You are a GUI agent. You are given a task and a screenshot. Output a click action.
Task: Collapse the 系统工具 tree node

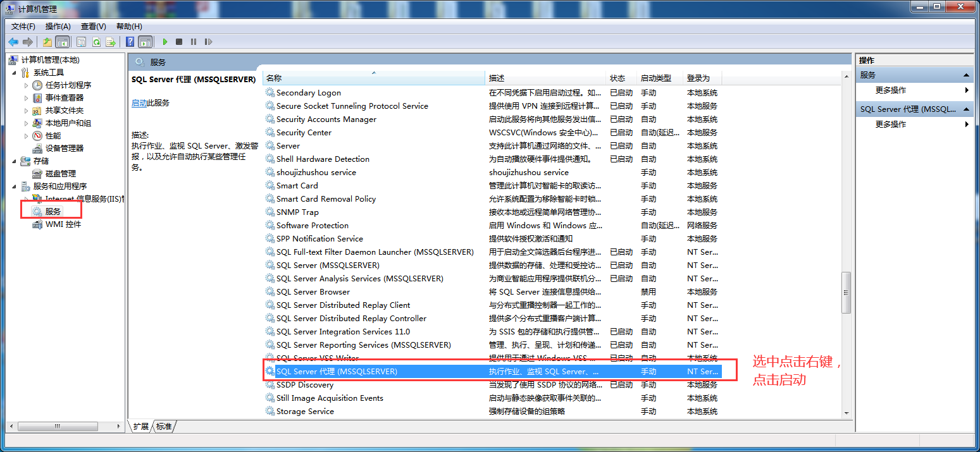tap(15, 72)
